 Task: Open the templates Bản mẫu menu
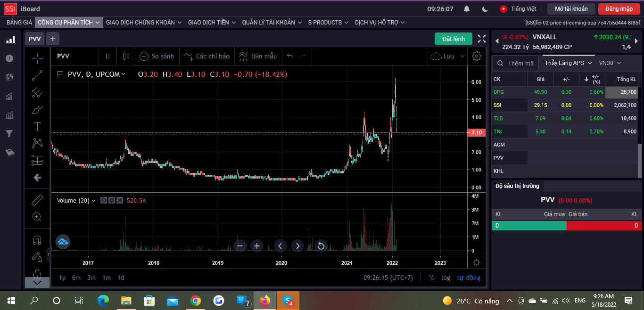258,56
